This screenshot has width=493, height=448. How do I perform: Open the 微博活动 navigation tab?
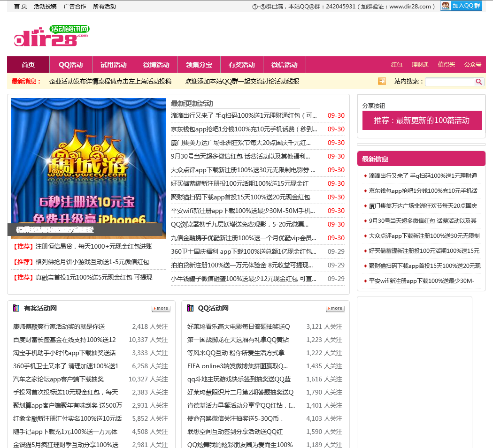click(156, 65)
